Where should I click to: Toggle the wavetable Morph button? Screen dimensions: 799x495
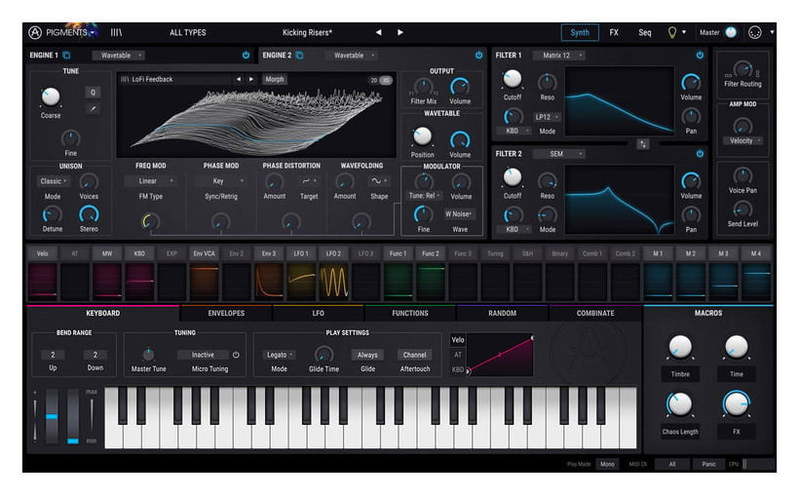pyautogui.click(x=275, y=80)
